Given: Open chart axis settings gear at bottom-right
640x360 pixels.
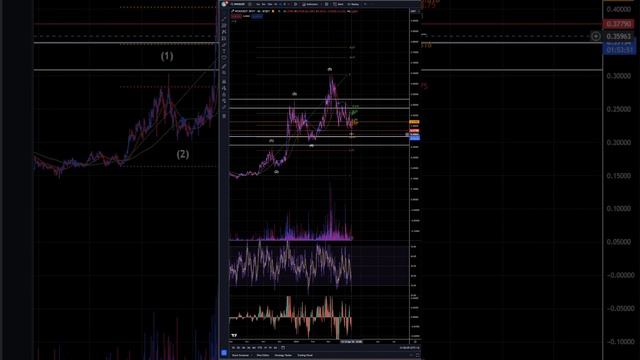Looking at the screenshot, I should click(415, 342).
